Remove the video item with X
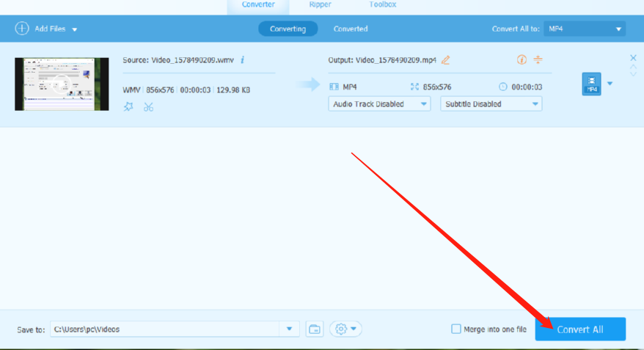Viewport: 644px width, 350px height. [x=633, y=58]
